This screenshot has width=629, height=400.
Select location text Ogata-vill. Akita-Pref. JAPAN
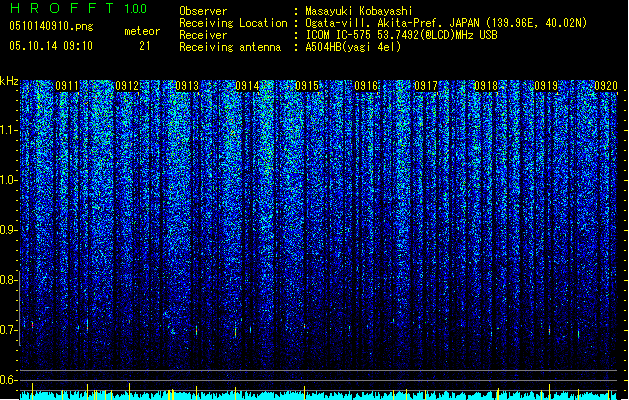coord(393,23)
